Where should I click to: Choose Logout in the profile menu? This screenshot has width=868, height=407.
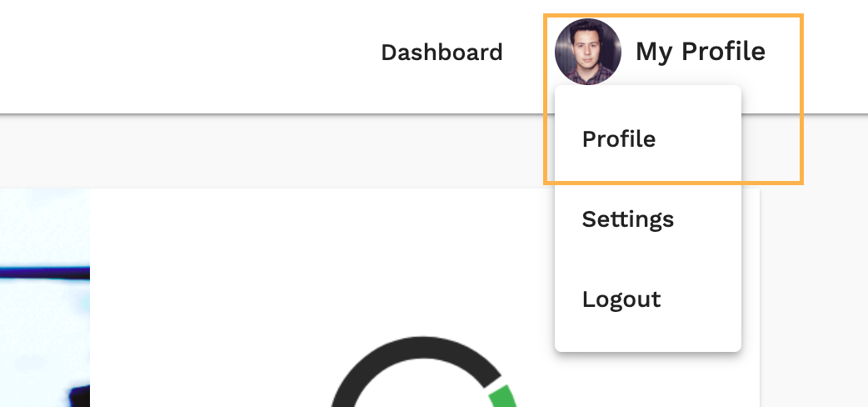621,299
